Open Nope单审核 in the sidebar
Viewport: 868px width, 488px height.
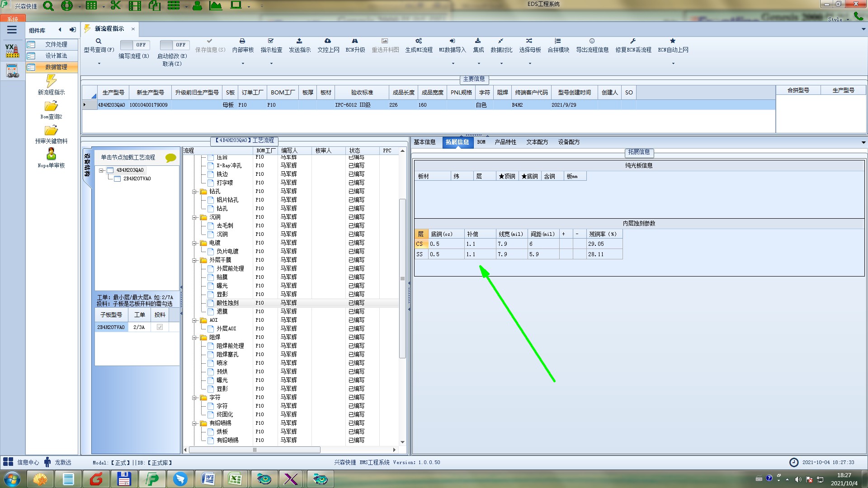coord(51,155)
